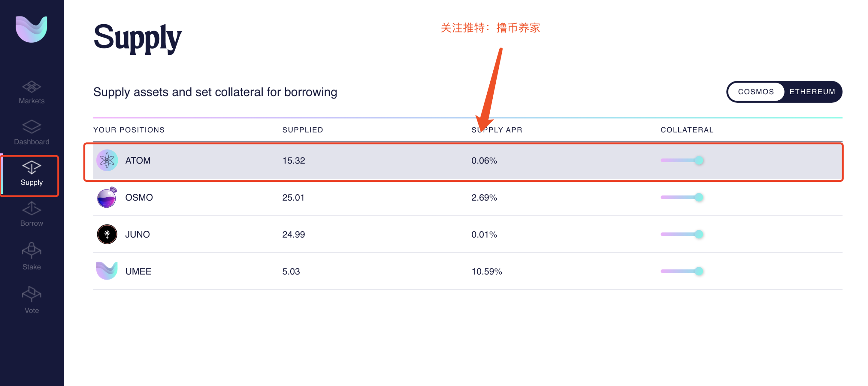This screenshot has width=868, height=386.
Task: Toggle UMEE collateral switch
Action: coord(682,271)
